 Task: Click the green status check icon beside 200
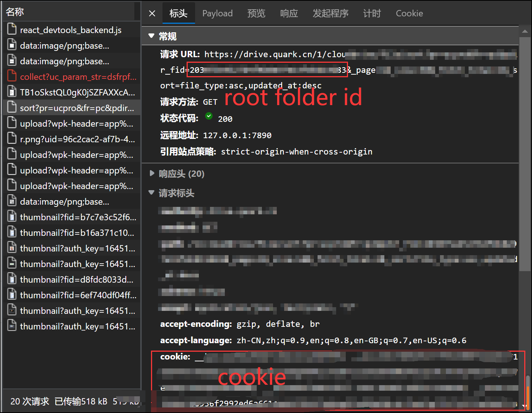[209, 116]
